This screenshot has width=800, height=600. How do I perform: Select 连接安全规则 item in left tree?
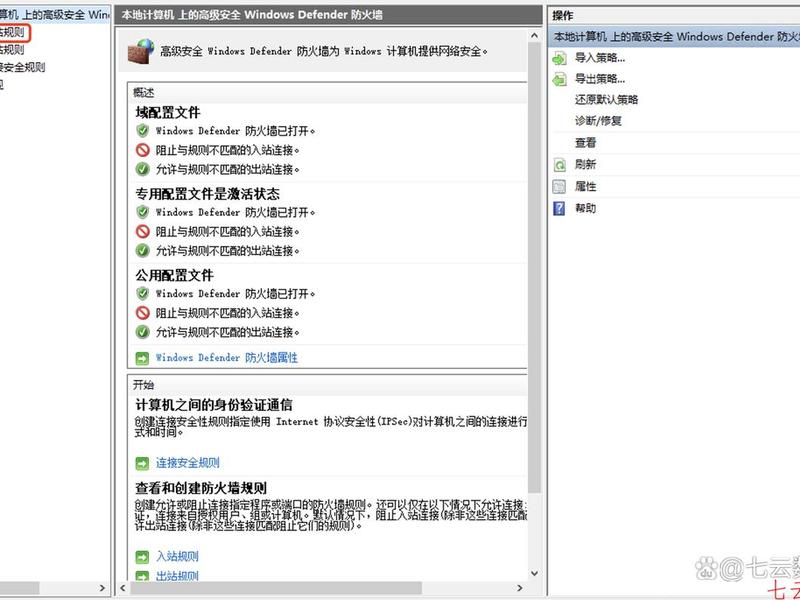click(x=22, y=67)
